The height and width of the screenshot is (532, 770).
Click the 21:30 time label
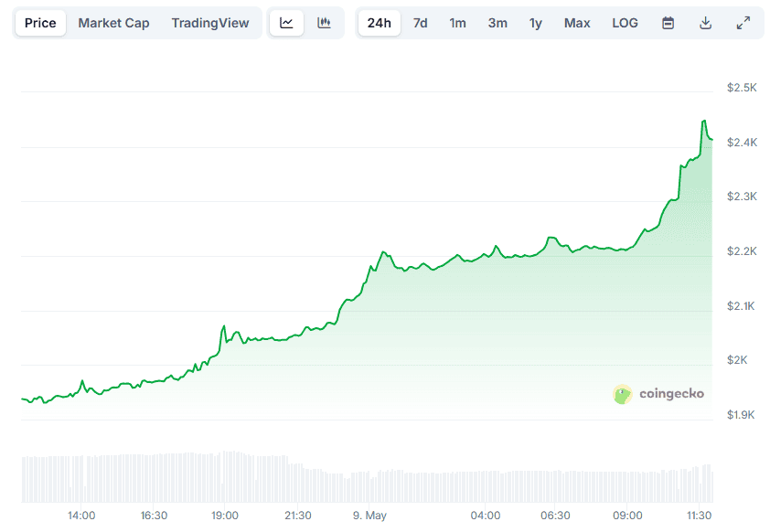point(298,516)
